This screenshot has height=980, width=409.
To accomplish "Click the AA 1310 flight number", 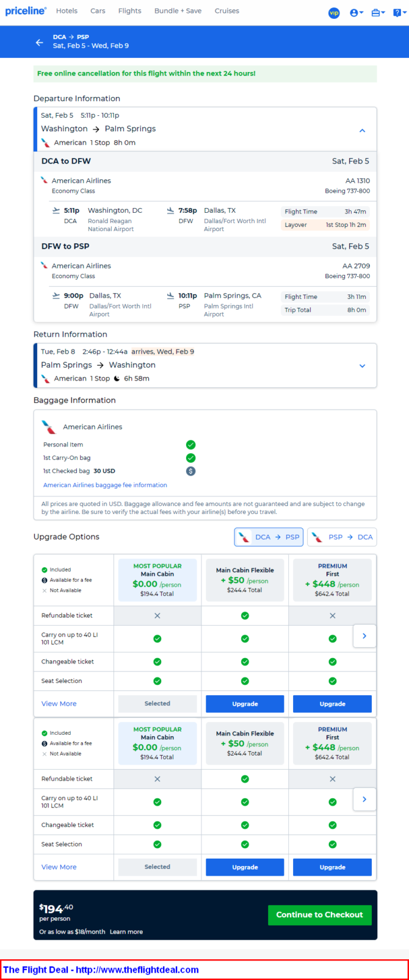I will [x=358, y=181].
